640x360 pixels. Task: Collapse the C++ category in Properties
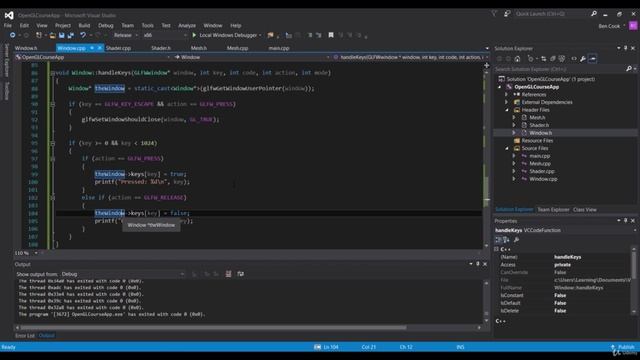(x=497, y=249)
